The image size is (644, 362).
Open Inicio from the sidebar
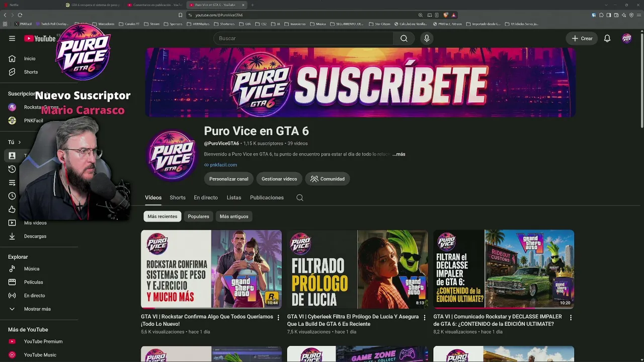(30, 58)
